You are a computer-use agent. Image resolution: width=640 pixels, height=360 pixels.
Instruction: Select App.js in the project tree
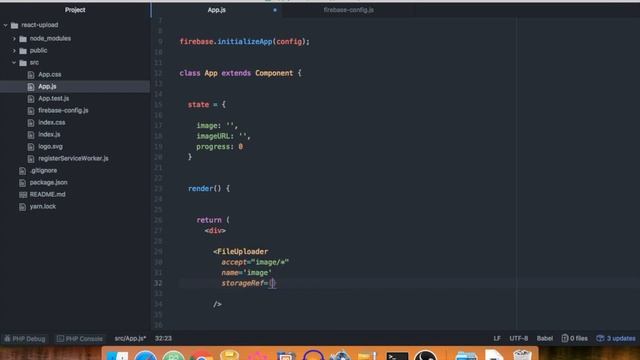pos(47,87)
